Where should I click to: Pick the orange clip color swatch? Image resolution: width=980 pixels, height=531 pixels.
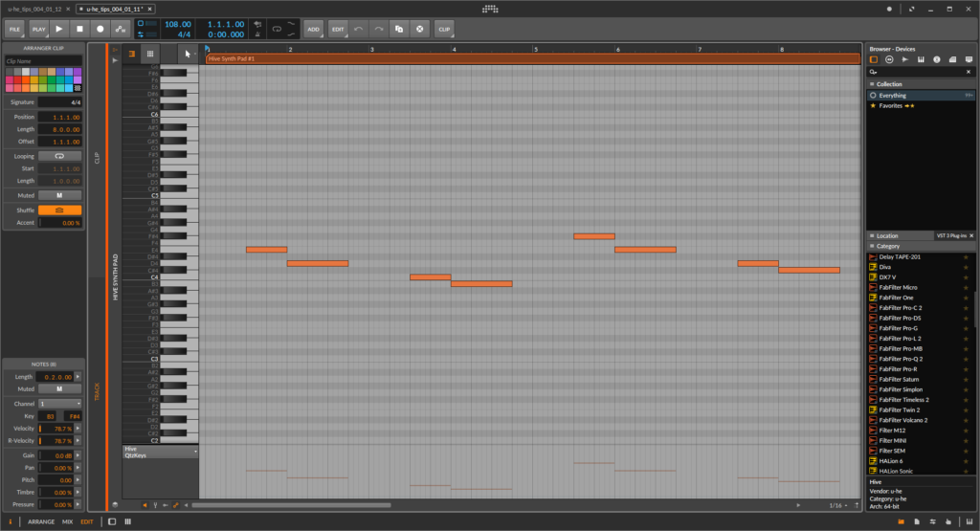pos(27,79)
